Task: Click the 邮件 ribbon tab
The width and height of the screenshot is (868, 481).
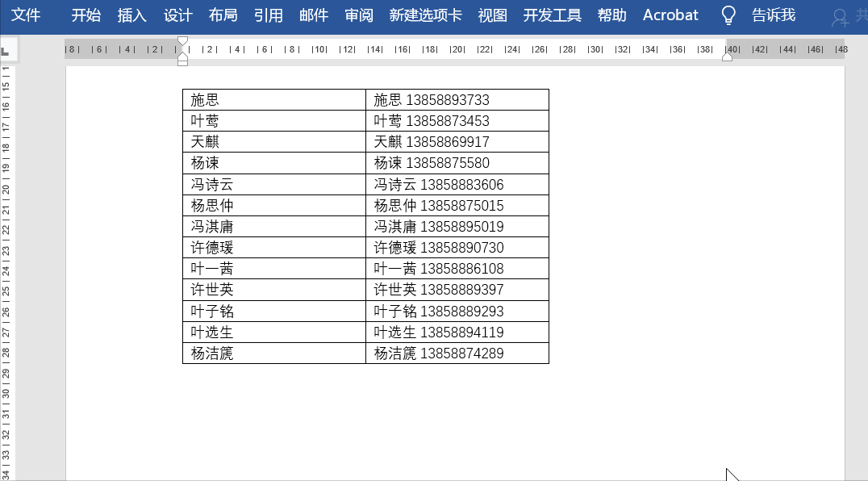Action: coord(313,15)
